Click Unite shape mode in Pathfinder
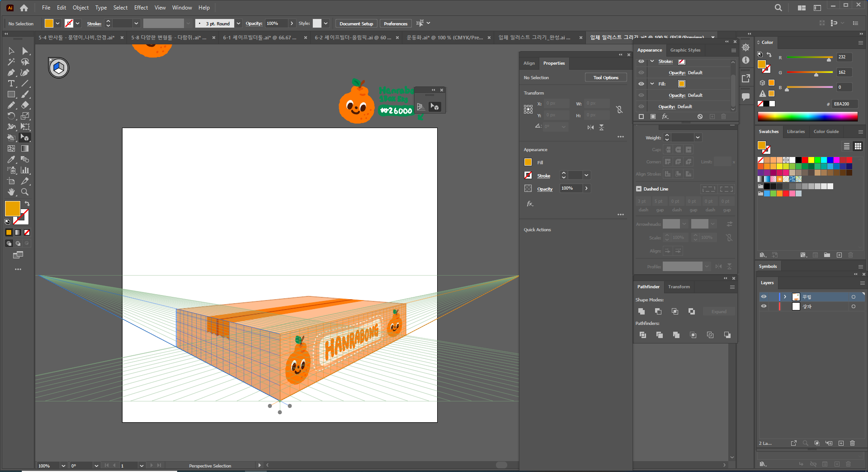This screenshot has height=472, width=868. 642,311
